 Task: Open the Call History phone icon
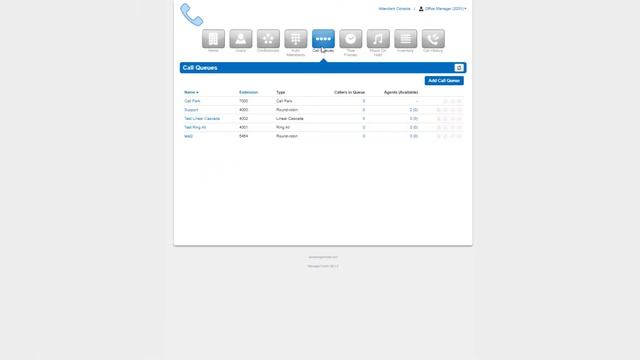[x=433, y=39]
